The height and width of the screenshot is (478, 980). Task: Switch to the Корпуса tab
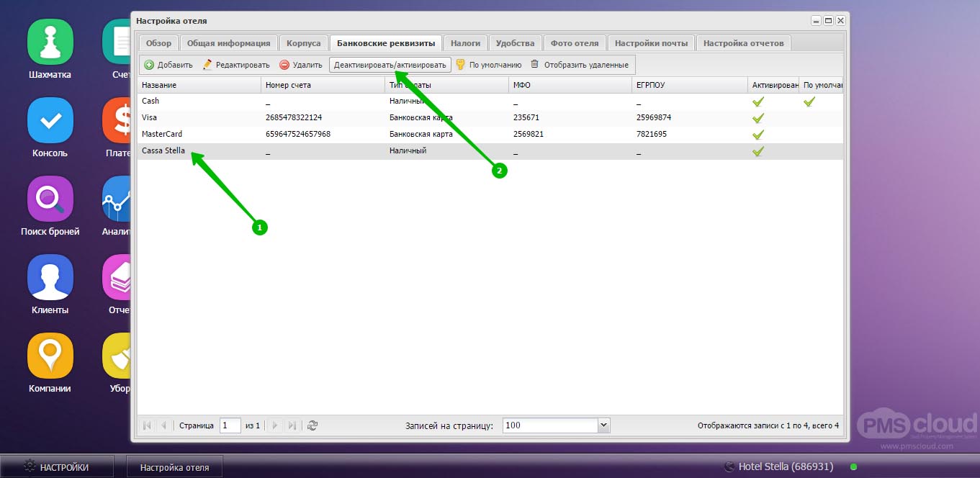(303, 43)
